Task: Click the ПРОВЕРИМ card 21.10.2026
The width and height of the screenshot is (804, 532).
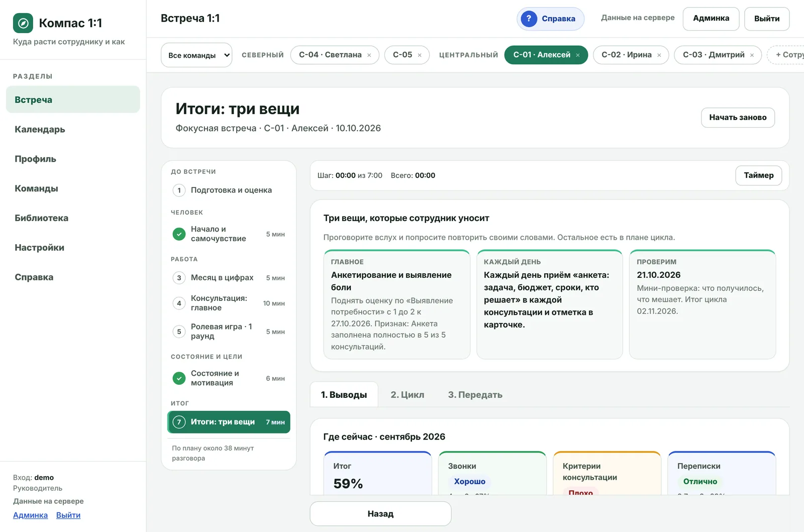Action: [x=702, y=304]
